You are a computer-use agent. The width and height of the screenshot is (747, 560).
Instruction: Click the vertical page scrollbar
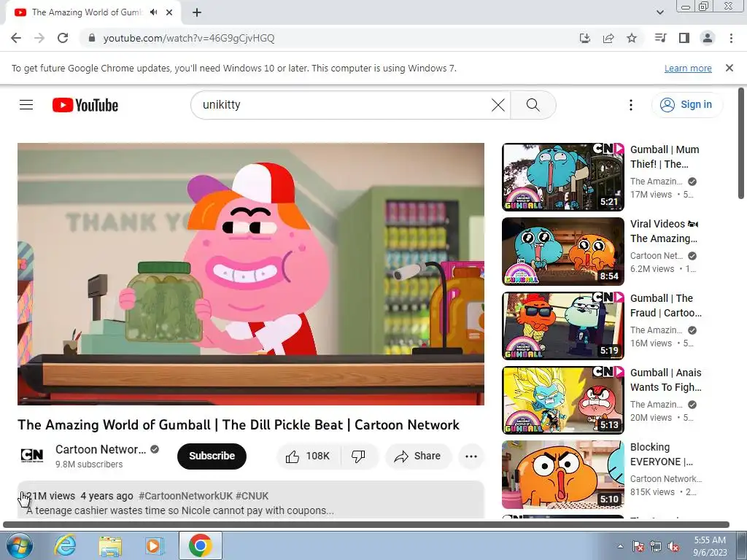tap(741, 143)
